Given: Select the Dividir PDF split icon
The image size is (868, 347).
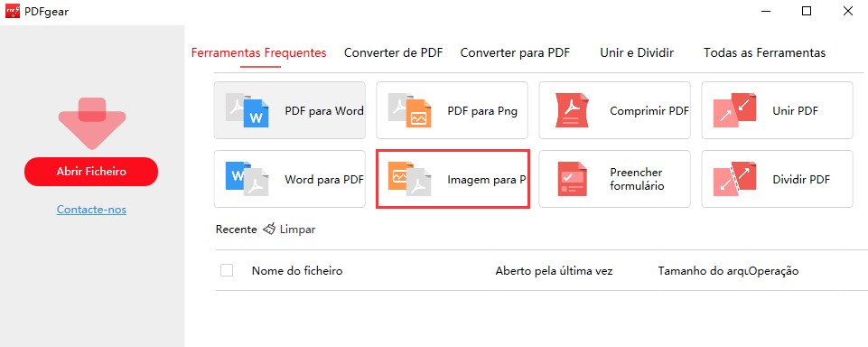Looking at the screenshot, I should [x=734, y=179].
